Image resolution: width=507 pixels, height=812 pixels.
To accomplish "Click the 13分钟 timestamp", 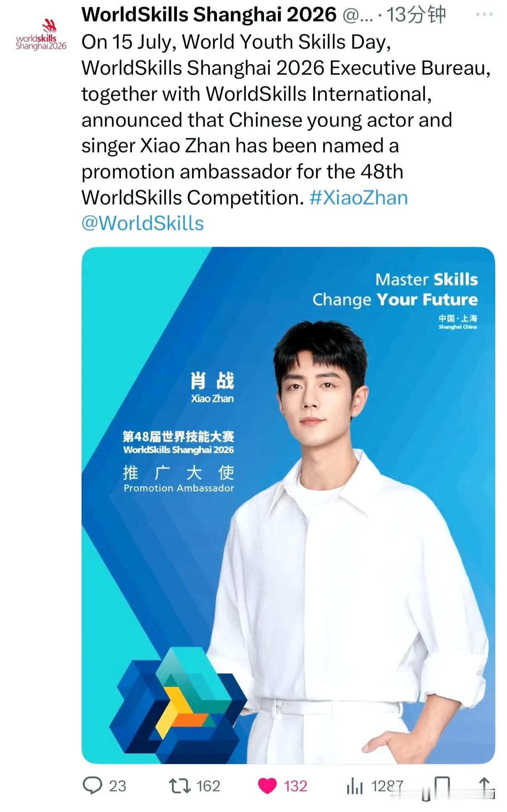I will tap(416, 15).
